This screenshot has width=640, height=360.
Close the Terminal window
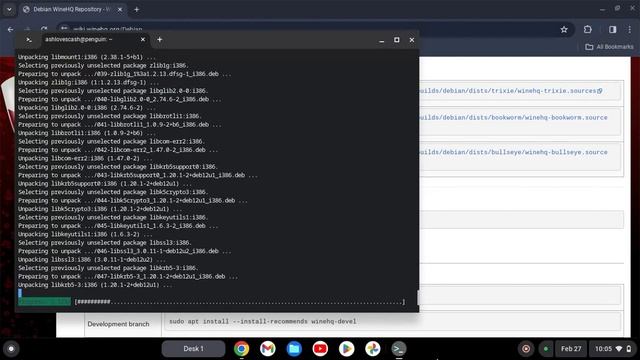pos(412,40)
